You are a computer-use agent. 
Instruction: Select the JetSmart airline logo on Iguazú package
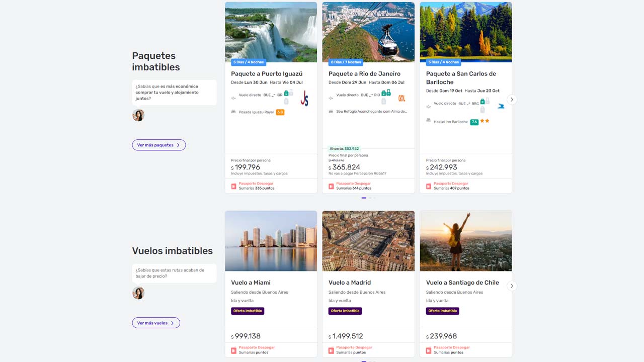click(x=304, y=98)
